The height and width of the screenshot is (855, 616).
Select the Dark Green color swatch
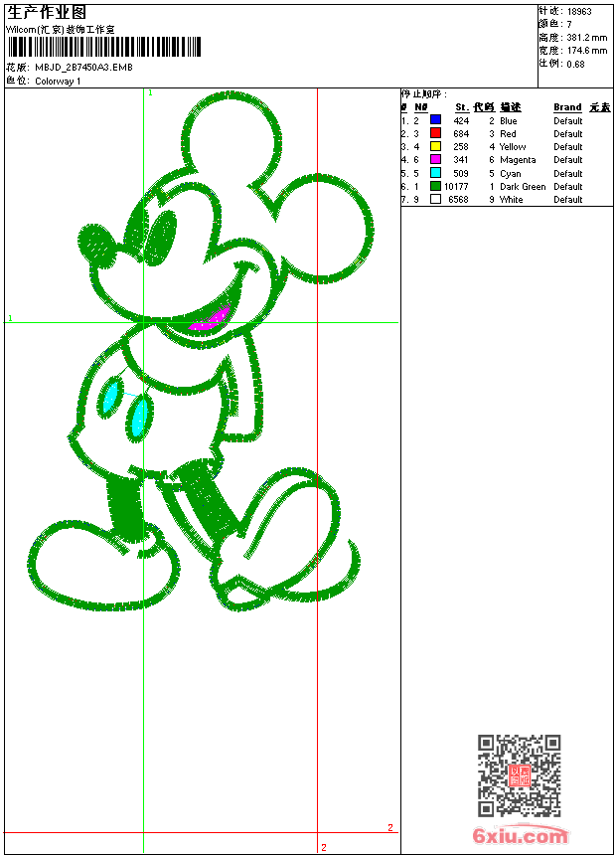pos(435,186)
